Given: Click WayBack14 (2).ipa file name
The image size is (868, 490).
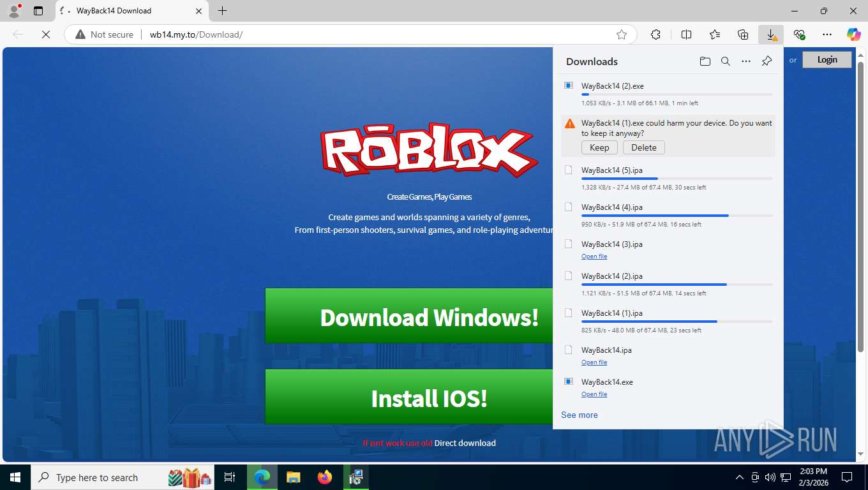Looking at the screenshot, I should coord(612,276).
